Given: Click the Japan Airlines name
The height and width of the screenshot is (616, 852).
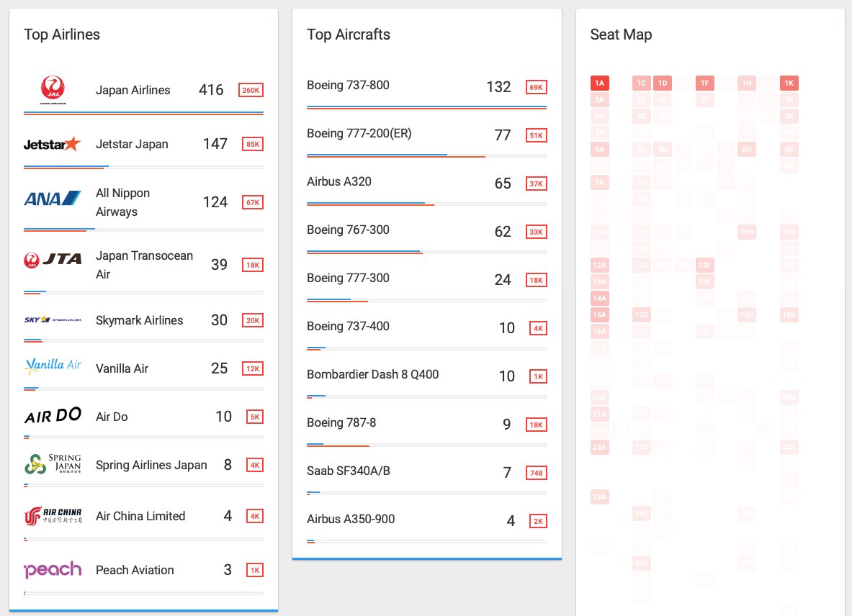Looking at the screenshot, I should [133, 90].
